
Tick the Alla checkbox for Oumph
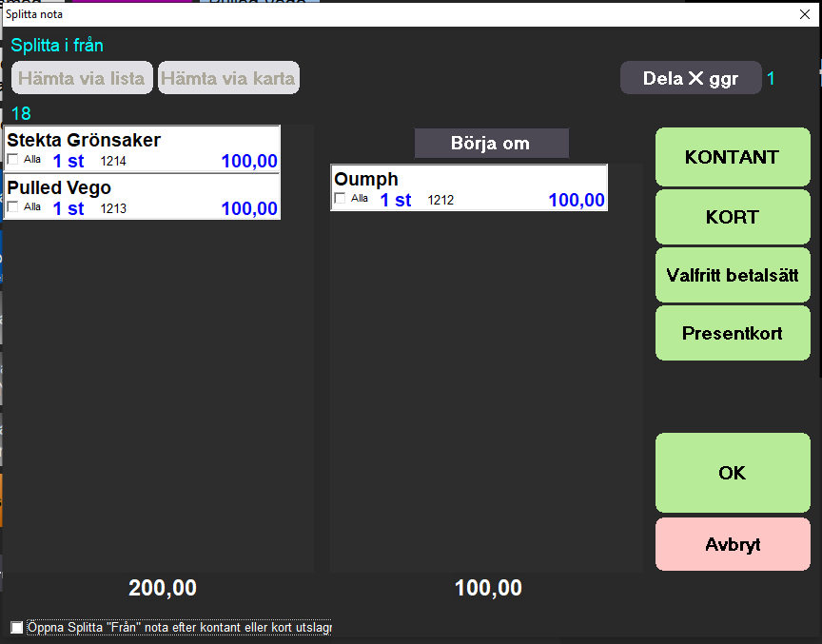pos(341,199)
